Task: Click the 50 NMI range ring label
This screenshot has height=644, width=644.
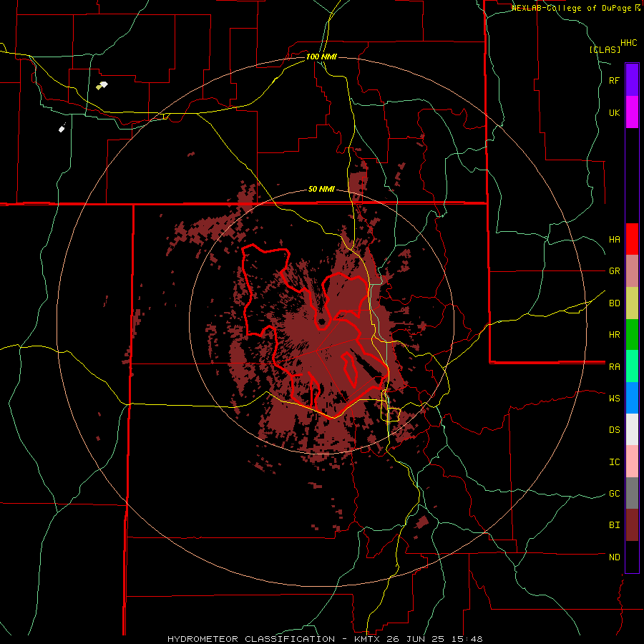Action: coord(321,190)
